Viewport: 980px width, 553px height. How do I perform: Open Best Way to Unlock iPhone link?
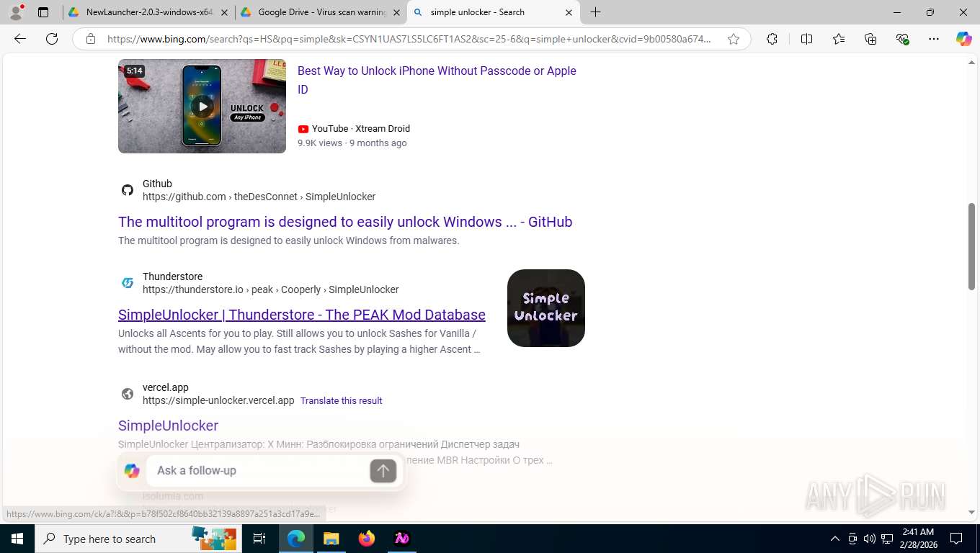click(437, 80)
